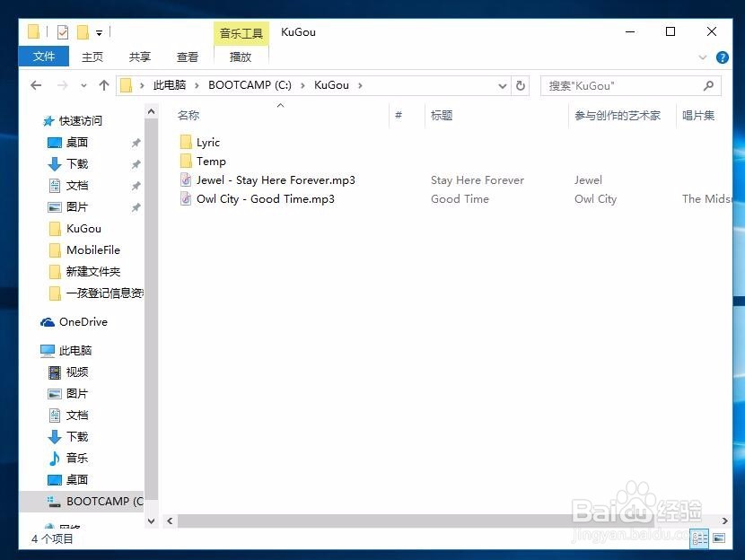Image resolution: width=745 pixels, height=560 pixels.
Task: Unpin 桌面 pin icon in quick access
Action: pyautogui.click(x=136, y=143)
